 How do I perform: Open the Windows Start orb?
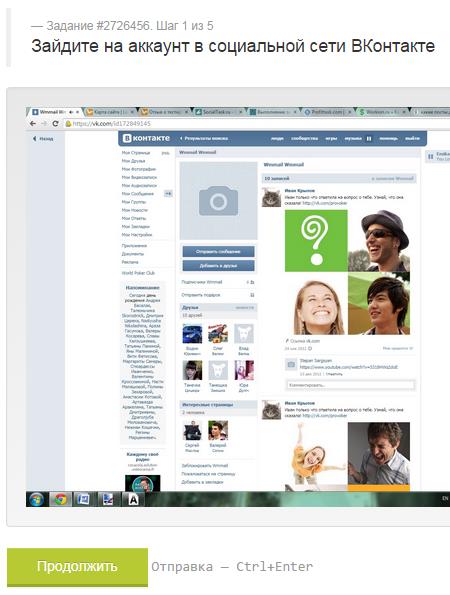pyautogui.click(x=36, y=499)
